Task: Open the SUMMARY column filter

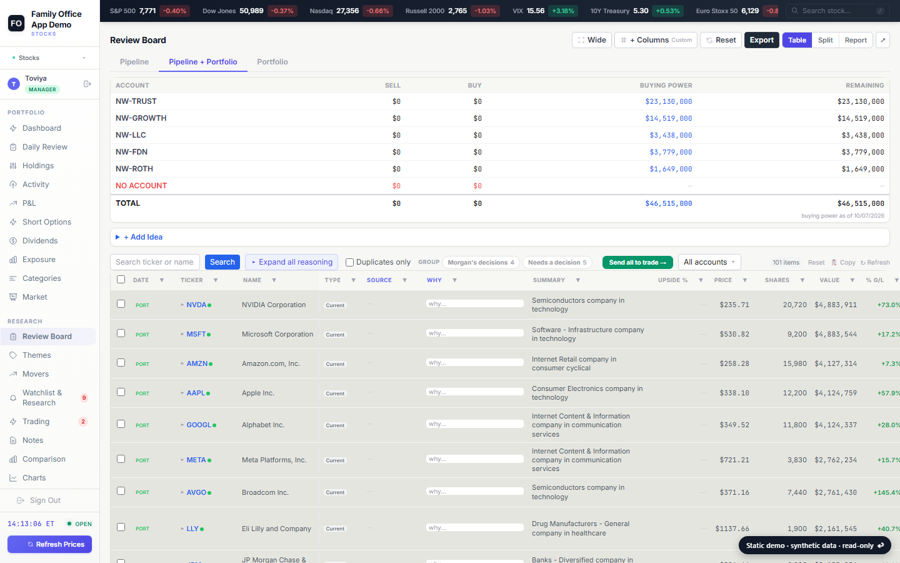Action: 578,280
